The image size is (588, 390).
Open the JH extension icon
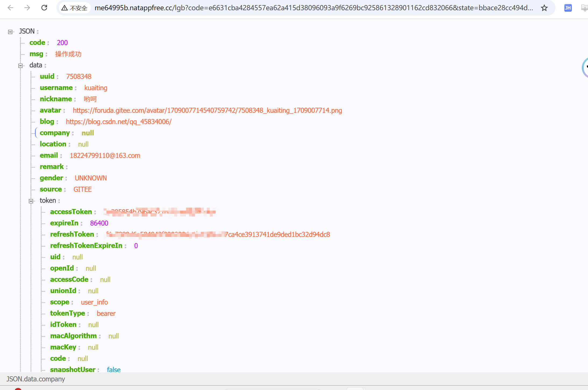(x=568, y=8)
